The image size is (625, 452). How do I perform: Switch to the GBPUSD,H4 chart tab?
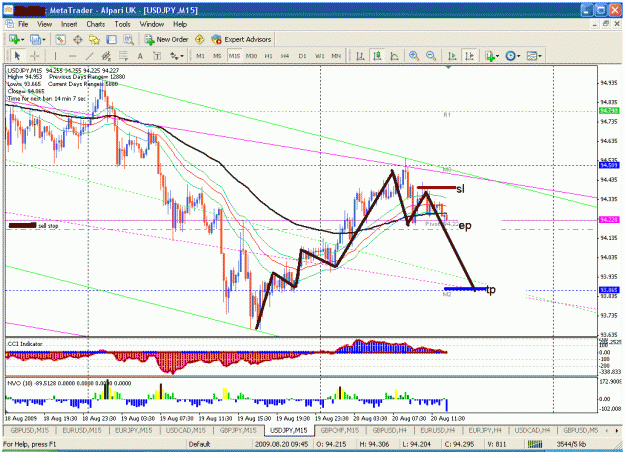pos(389,430)
